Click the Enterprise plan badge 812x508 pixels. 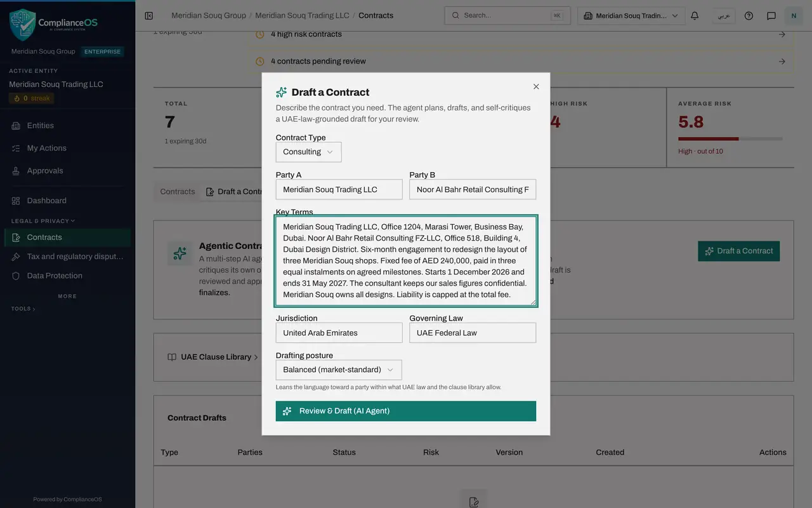(x=102, y=51)
